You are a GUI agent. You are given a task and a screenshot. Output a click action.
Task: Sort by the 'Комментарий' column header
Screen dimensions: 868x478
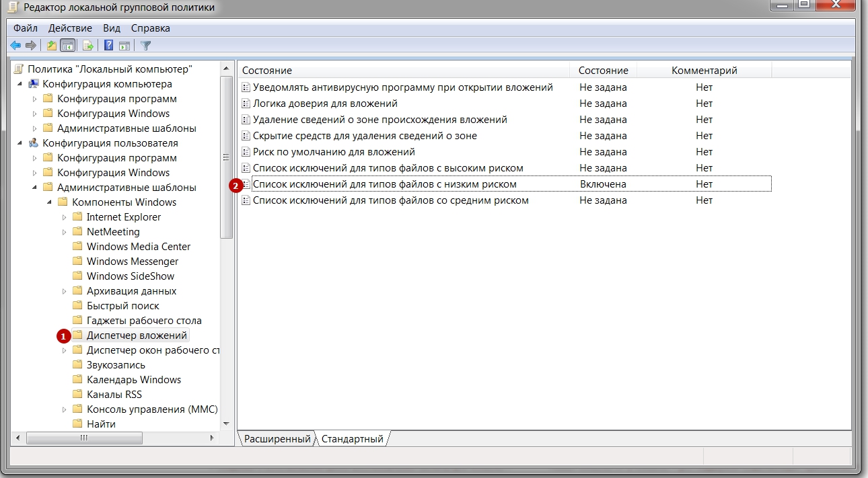(704, 70)
